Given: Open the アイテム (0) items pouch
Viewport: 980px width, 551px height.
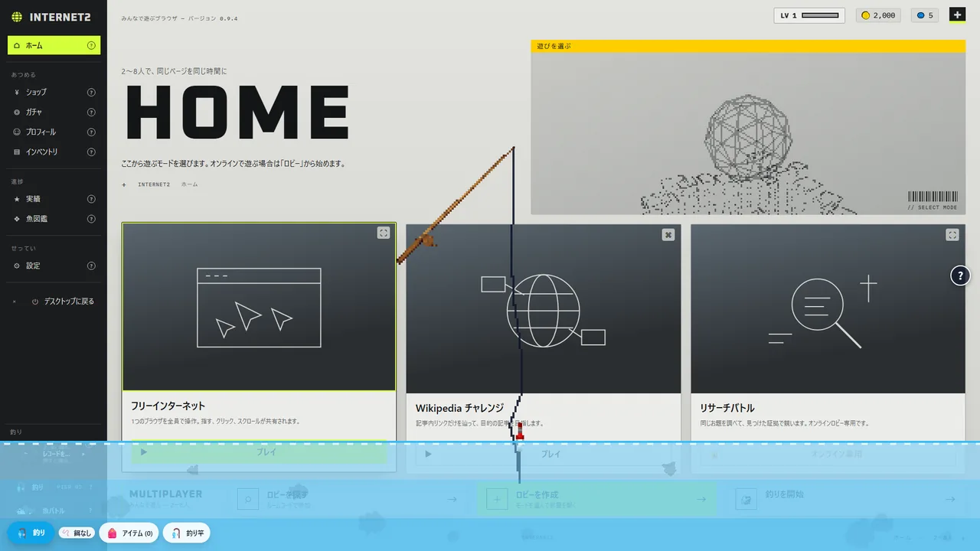Looking at the screenshot, I should tap(129, 533).
